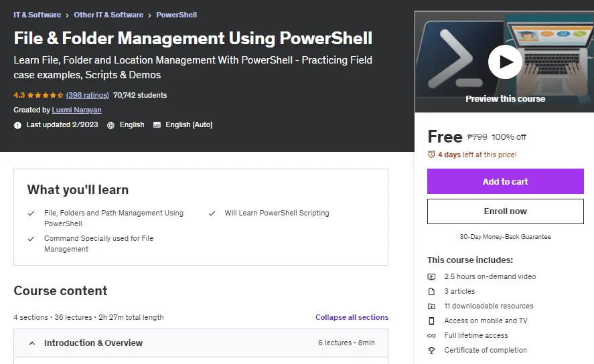Image resolution: width=594 pixels, height=364 pixels.
Task: Click the course title File & Folder Management
Action: pyautogui.click(x=193, y=38)
